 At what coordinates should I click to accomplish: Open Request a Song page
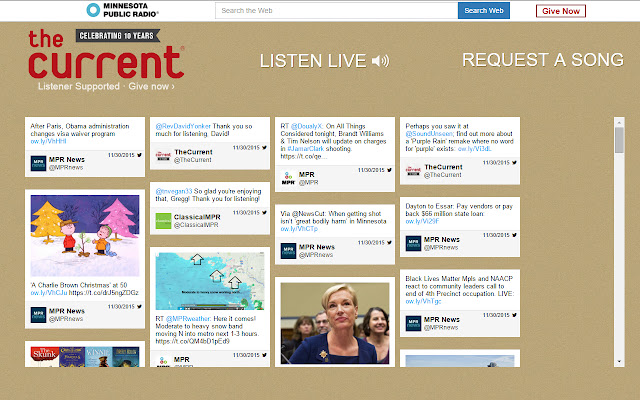543,60
